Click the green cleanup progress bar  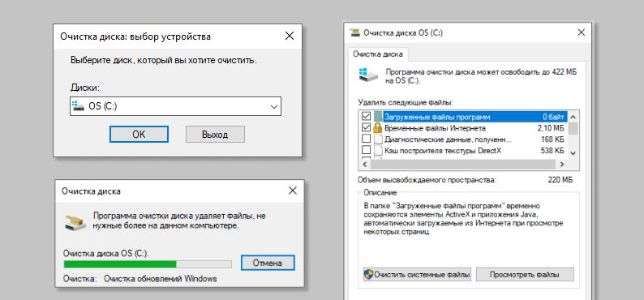148,264
